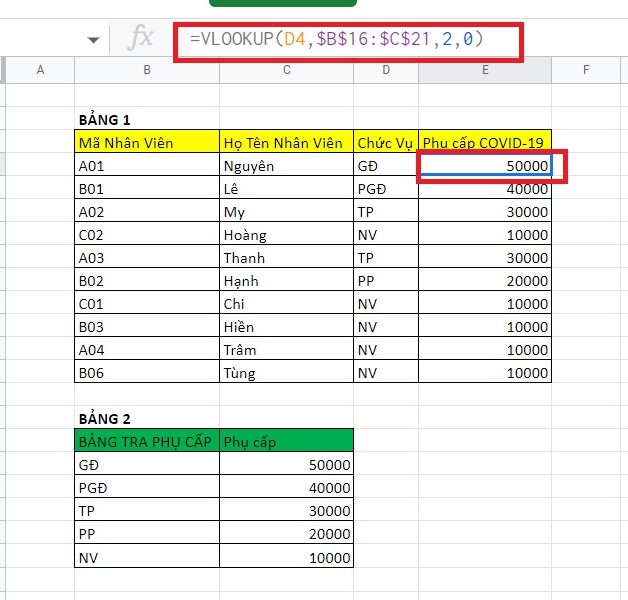Select cell containing Lê
The image size is (628, 600).
point(286,187)
